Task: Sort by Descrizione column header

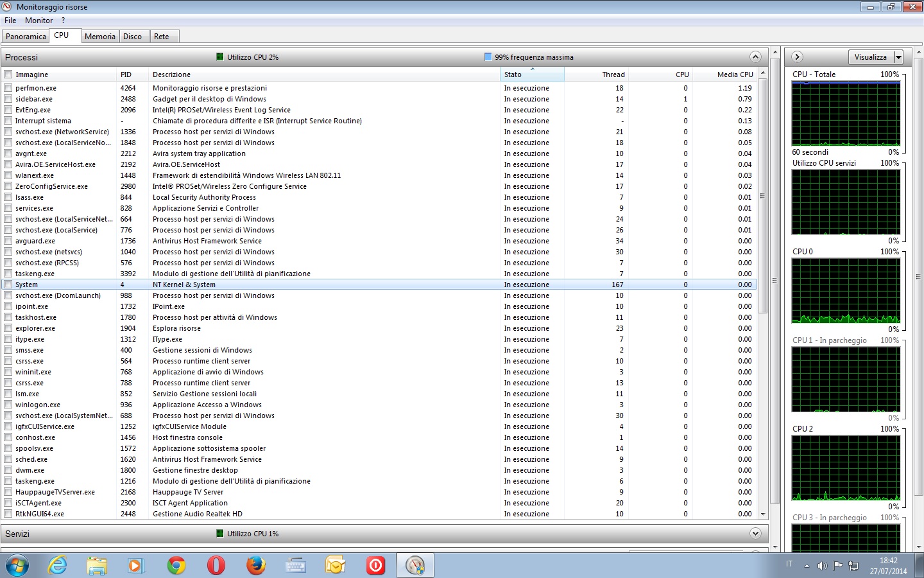Action: coord(324,74)
